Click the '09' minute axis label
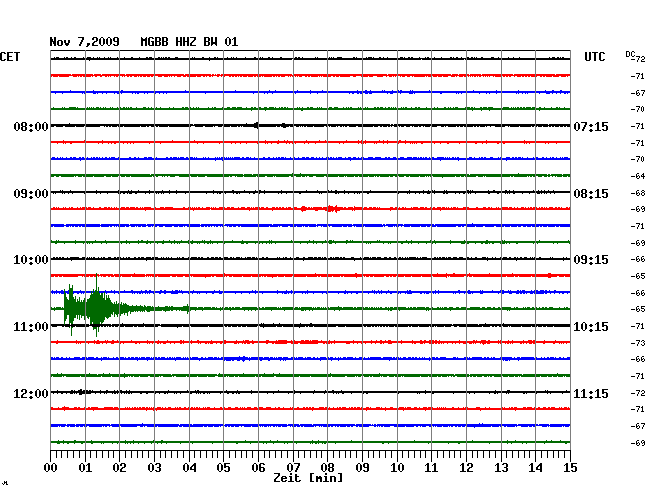This screenshot has width=650, height=494. pos(362,467)
